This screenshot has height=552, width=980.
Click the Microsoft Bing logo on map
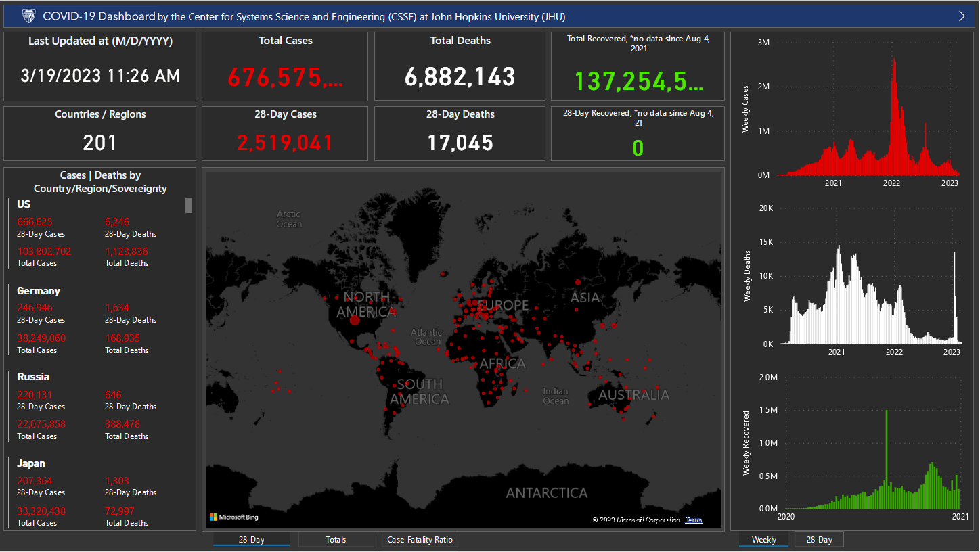[234, 517]
